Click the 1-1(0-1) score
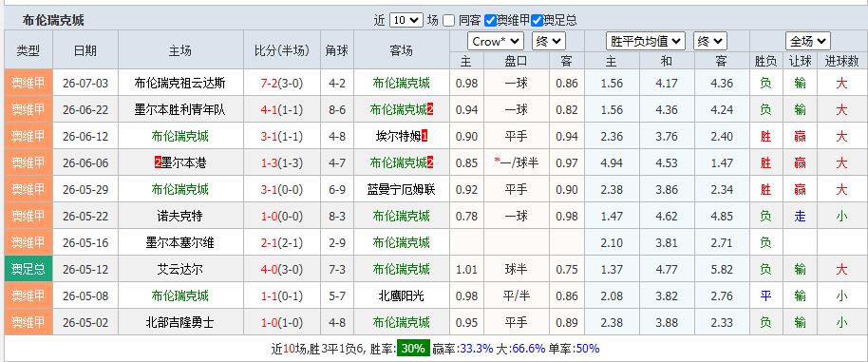Viewport: 868px width, 362px height. tap(282, 296)
